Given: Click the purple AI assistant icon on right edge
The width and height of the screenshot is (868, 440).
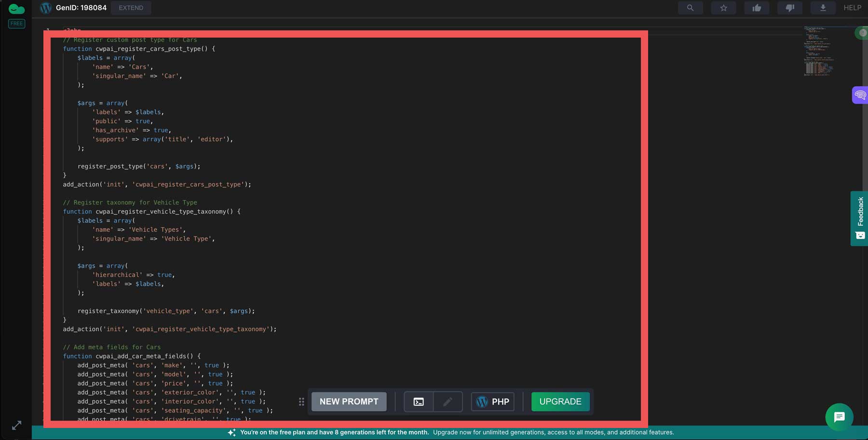Looking at the screenshot, I should point(859,95).
